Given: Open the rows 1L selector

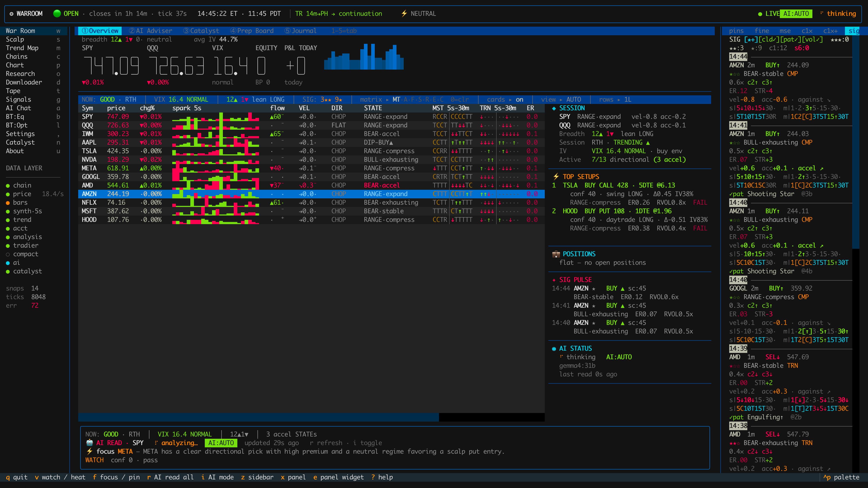Looking at the screenshot, I should [x=615, y=100].
